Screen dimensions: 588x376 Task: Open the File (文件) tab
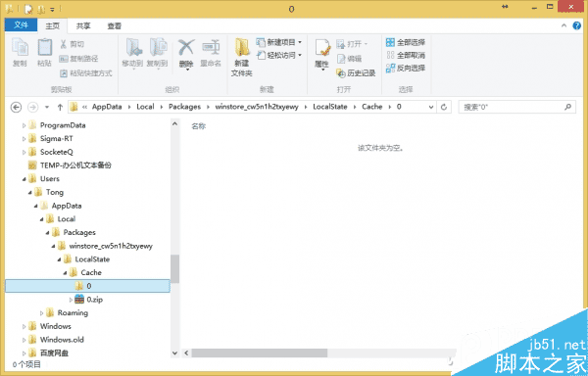[x=21, y=25]
